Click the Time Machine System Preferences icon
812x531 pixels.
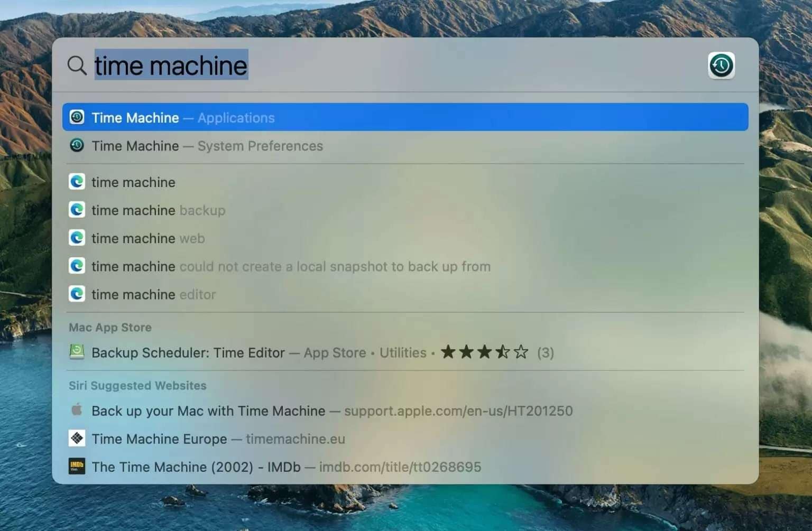point(77,145)
